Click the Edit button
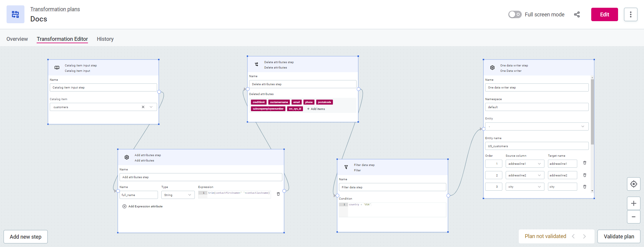Screen dimensions: 644x247 click(x=604, y=15)
